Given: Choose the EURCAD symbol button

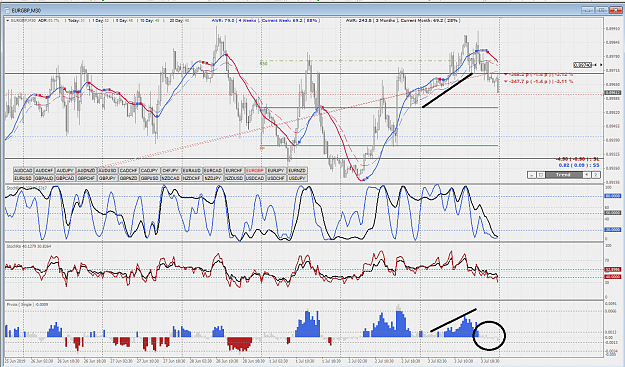Looking at the screenshot, I should [x=213, y=171].
